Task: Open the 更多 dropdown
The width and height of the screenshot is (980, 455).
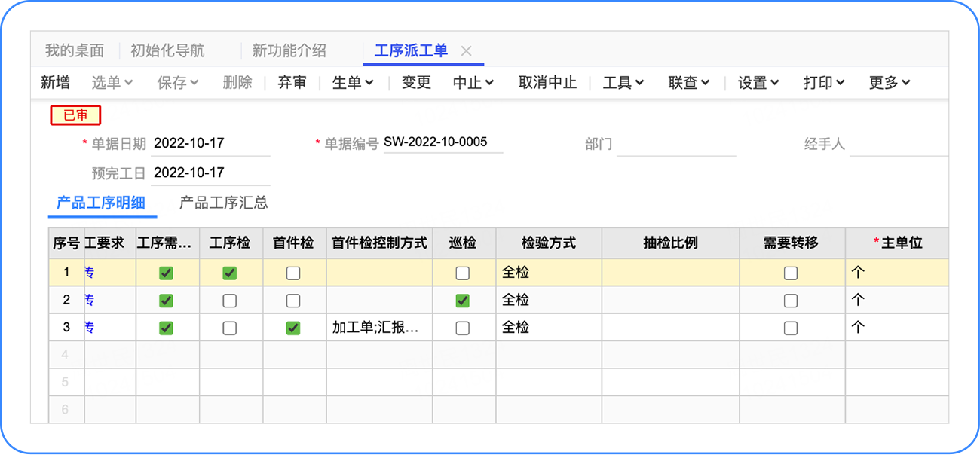Action: 890,83
